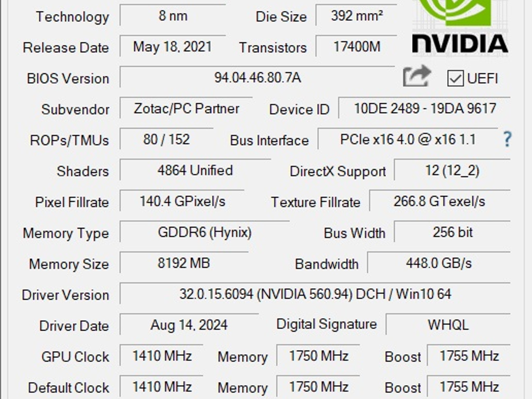Toggle the UEFI checkbox
The width and height of the screenshot is (532, 399).
[x=455, y=78]
